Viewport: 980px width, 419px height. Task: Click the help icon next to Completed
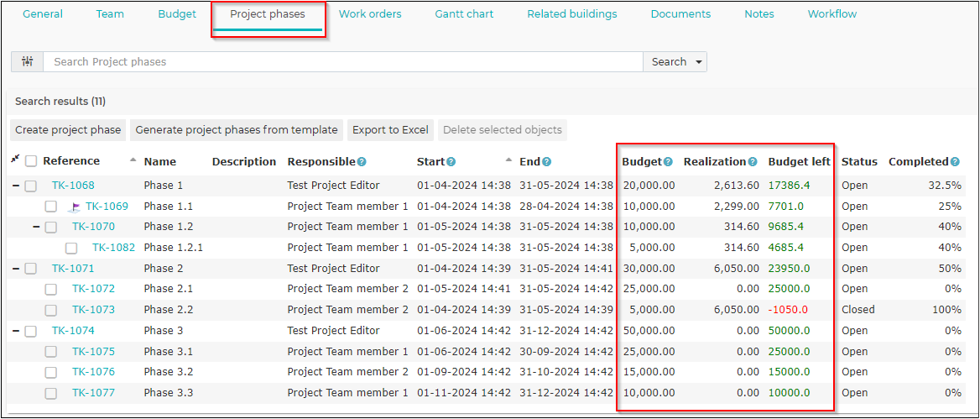pos(955,162)
